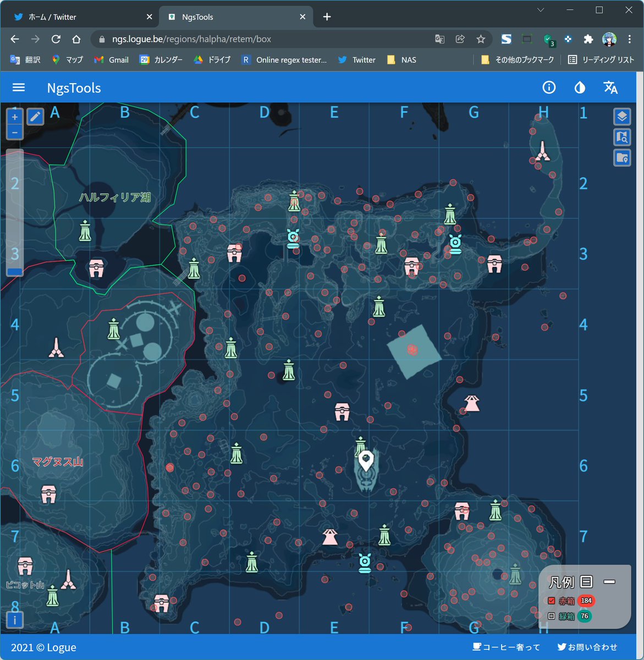Click the 184 red box count badge

(x=586, y=601)
